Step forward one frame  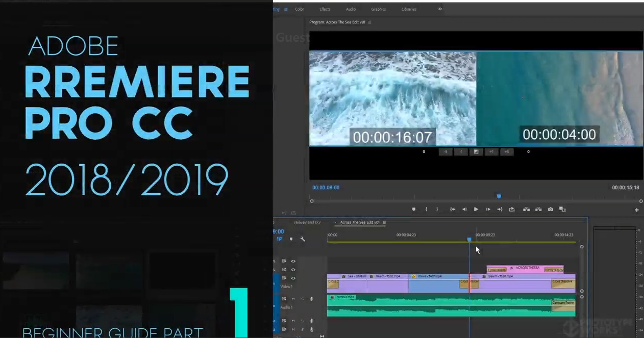(x=488, y=209)
